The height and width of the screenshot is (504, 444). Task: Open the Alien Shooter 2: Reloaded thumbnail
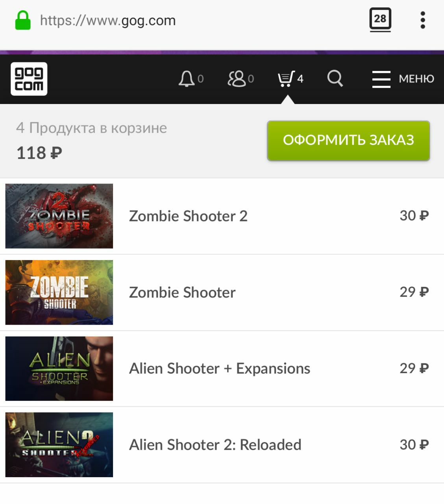coord(59,445)
